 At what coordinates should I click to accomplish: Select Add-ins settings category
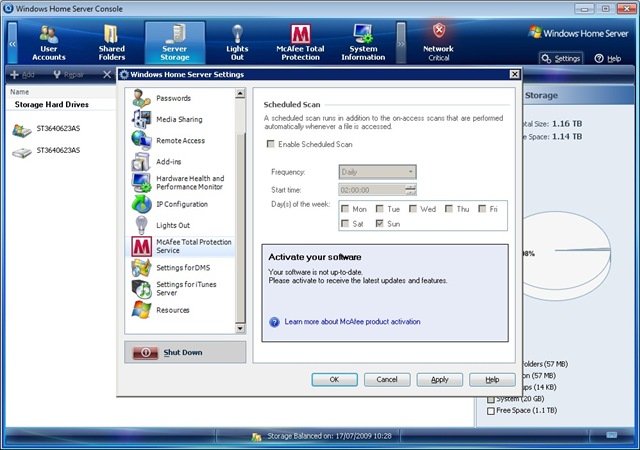click(180, 162)
